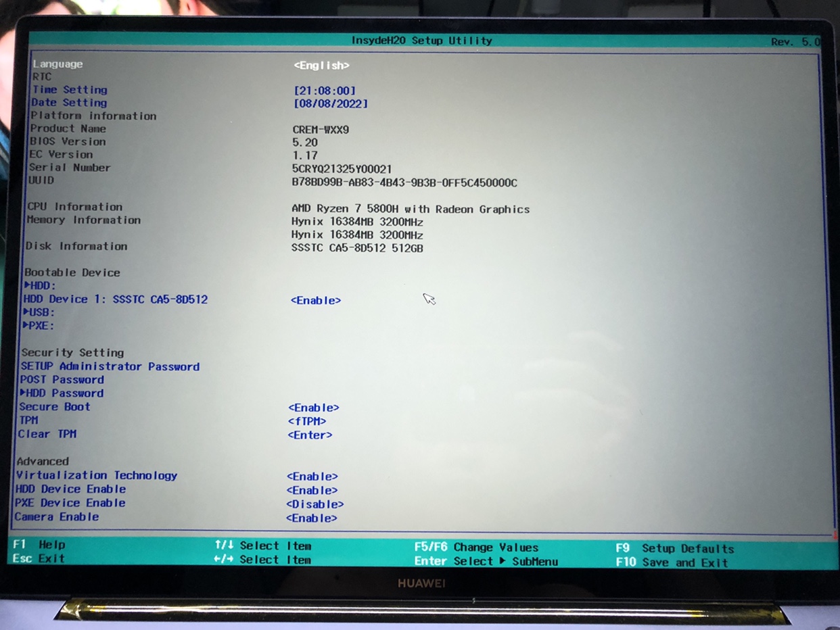The width and height of the screenshot is (840, 630).
Task: Click the Secure Boot label
Action: [x=55, y=407]
